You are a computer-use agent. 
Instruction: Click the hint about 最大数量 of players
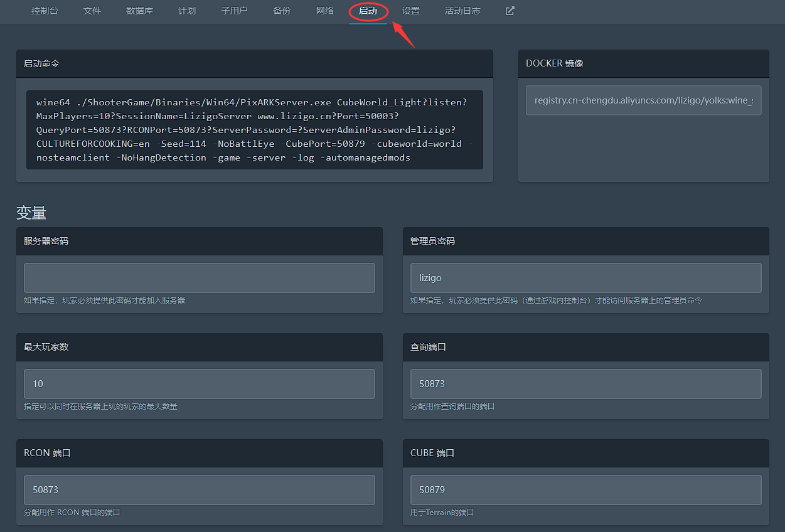pyautogui.click(x=100, y=407)
